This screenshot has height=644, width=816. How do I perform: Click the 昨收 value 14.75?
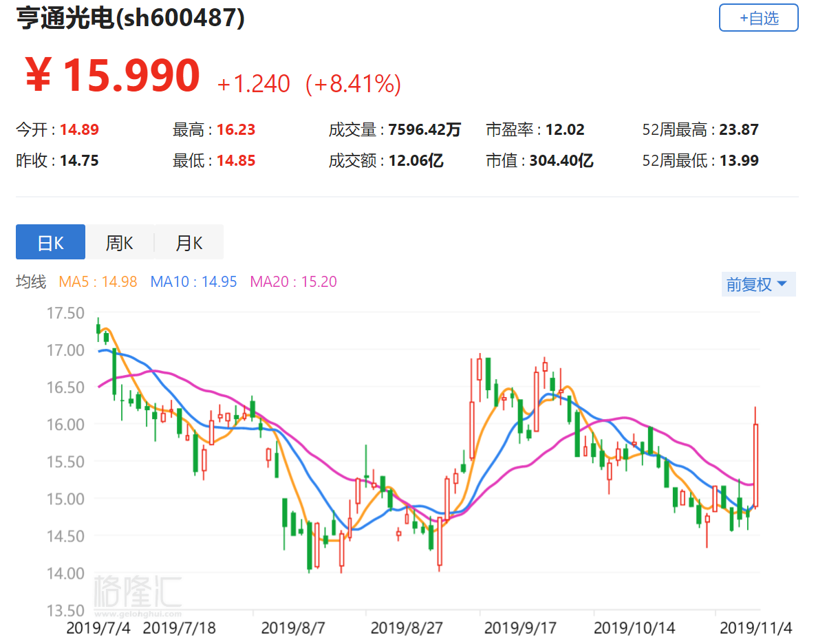point(79,160)
